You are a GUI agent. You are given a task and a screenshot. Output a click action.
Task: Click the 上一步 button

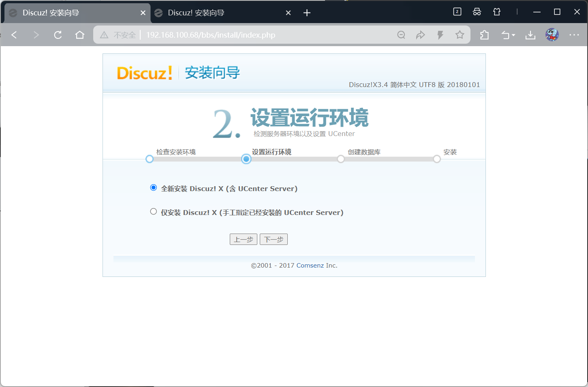[x=244, y=239]
